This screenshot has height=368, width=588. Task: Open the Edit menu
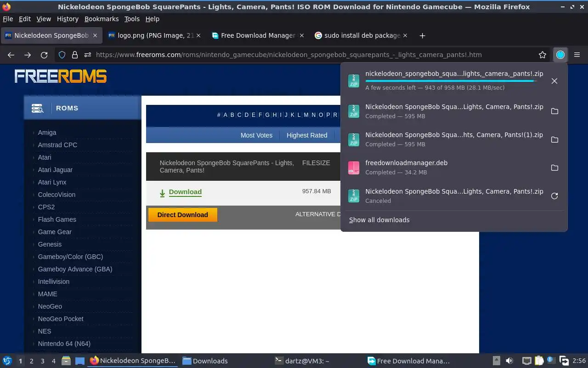(x=25, y=19)
